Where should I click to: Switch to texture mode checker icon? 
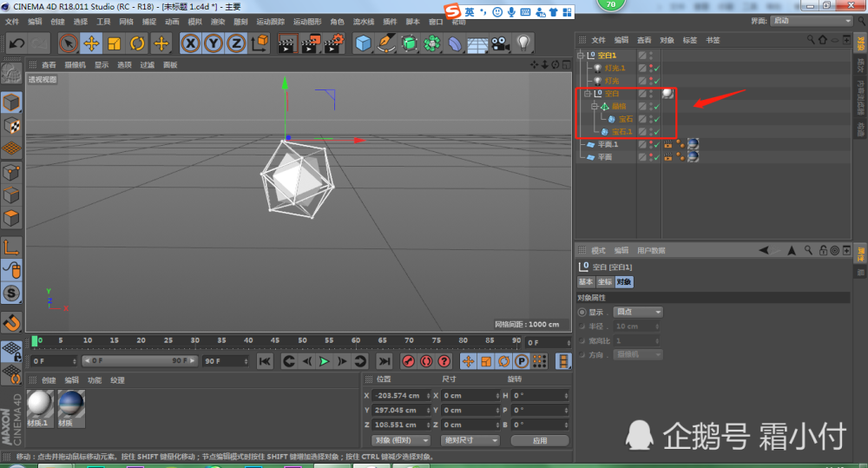click(x=11, y=126)
